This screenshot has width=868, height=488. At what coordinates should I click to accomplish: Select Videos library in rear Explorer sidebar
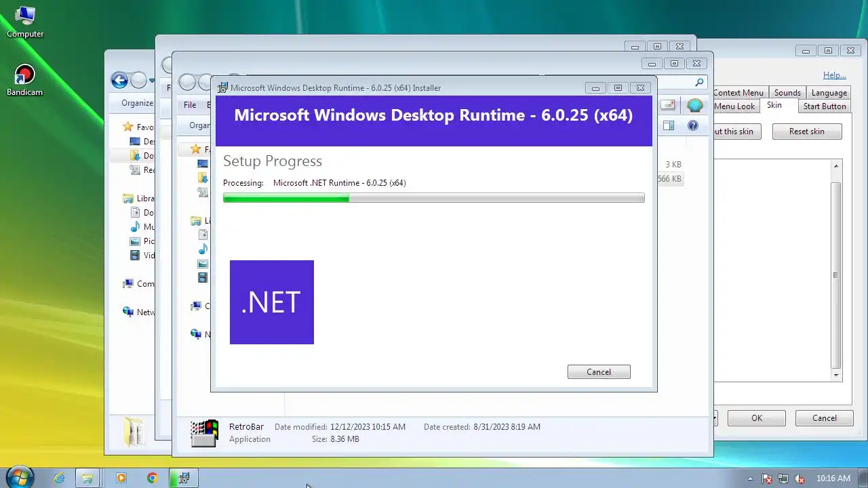[142, 256]
